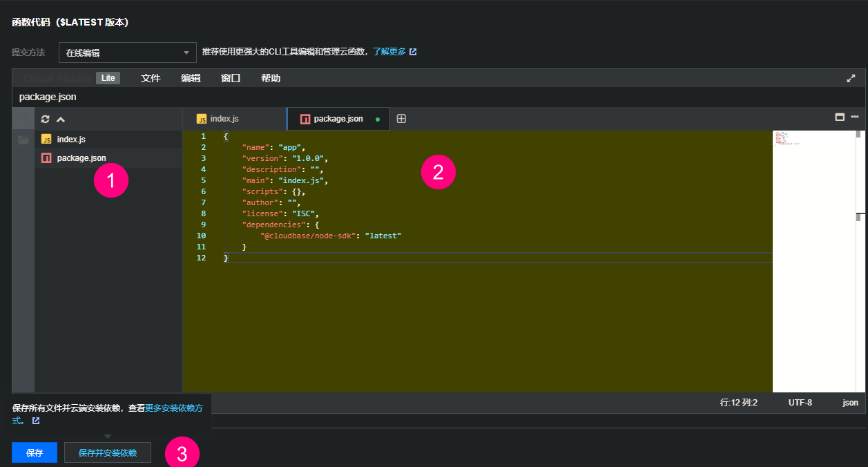Add a new editor tab with plus icon

coord(401,119)
